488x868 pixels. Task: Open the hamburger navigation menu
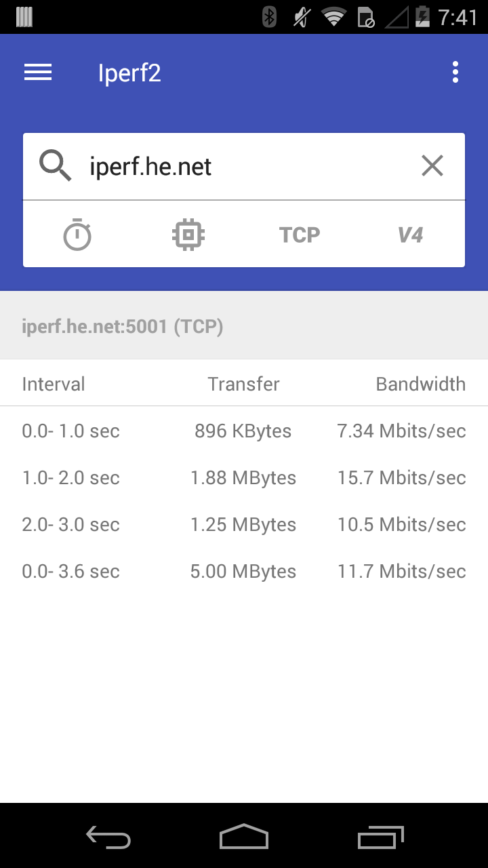click(38, 73)
